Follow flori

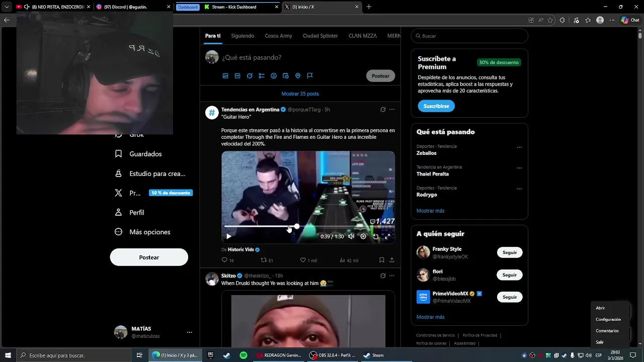pyautogui.click(x=510, y=275)
